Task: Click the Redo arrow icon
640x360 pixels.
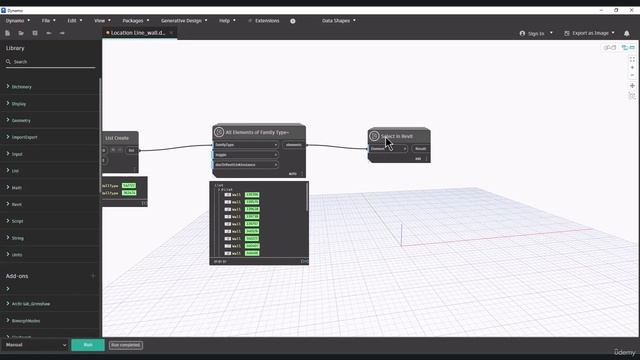Action: pyautogui.click(x=62, y=33)
